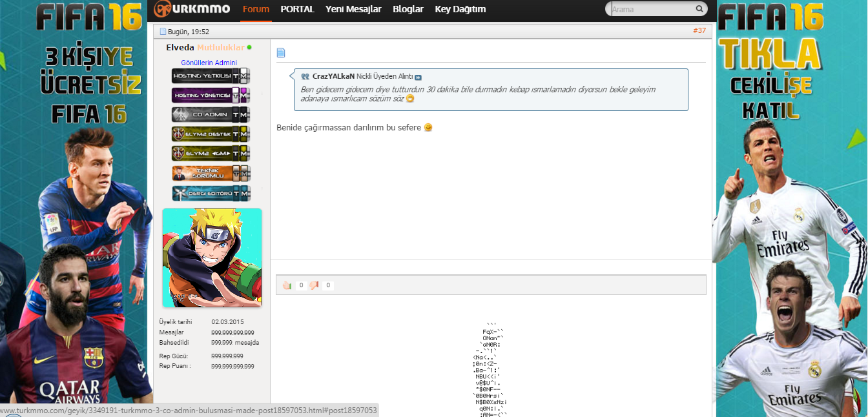Click the Elym2 GM rank badge
Screen dimensions: 868x417
point(211,154)
